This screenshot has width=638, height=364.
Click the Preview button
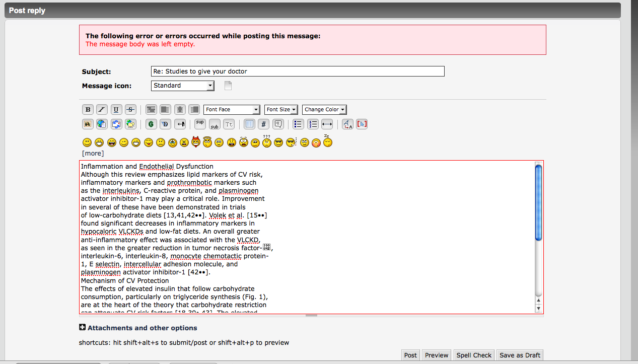pyautogui.click(x=437, y=355)
